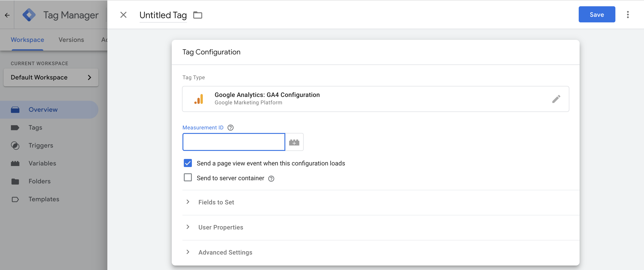Viewport: 644px width, 270px height.
Task: Select the GA4 Configuration tag type box
Action: point(375,99)
